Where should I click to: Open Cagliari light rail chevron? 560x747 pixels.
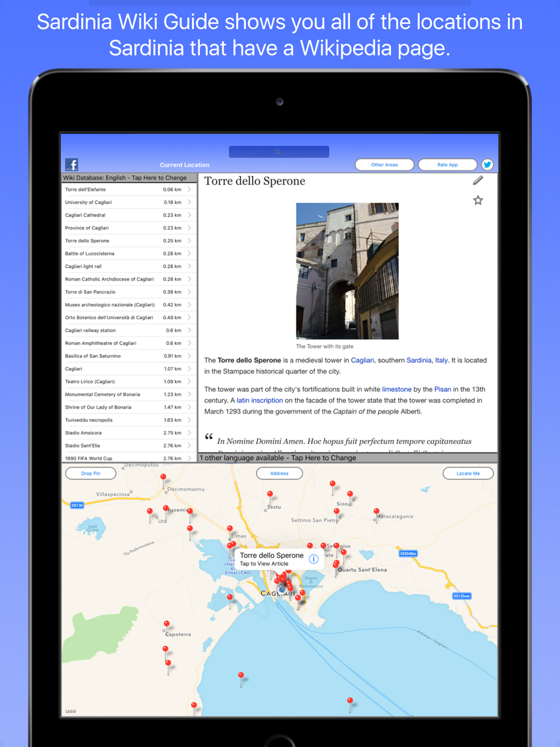click(x=189, y=267)
